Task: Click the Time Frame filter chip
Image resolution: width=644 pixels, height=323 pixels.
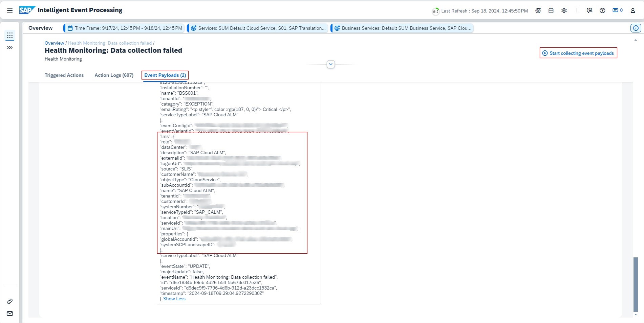Action: pos(125,28)
